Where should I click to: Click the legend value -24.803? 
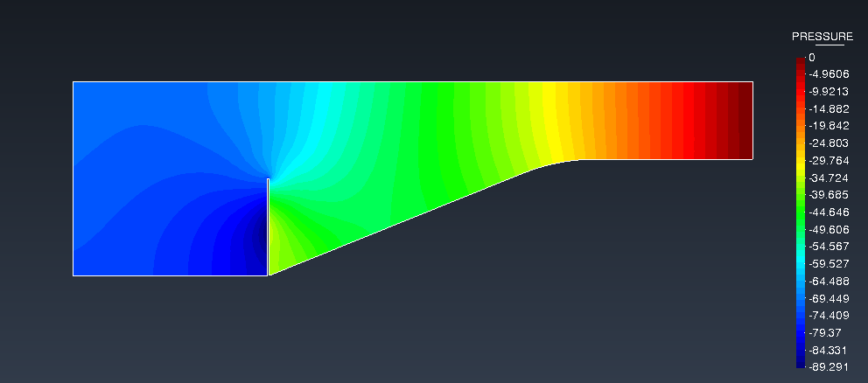click(x=828, y=143)
